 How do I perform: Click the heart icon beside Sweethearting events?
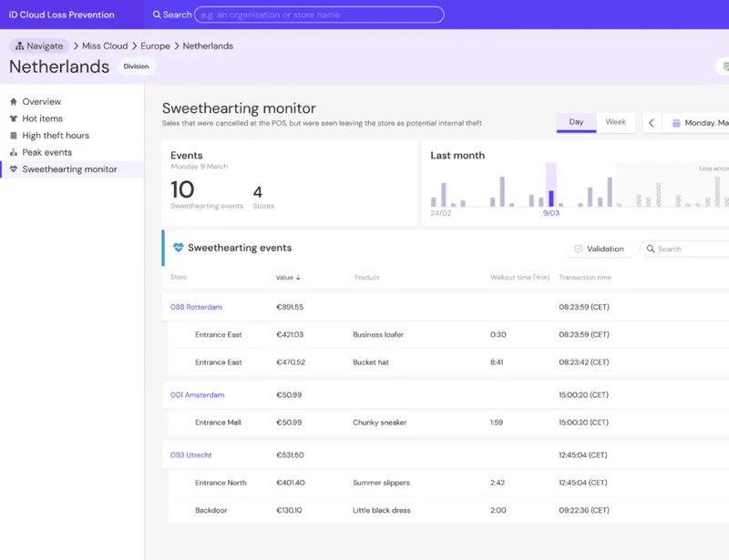[x=178, y=248]
